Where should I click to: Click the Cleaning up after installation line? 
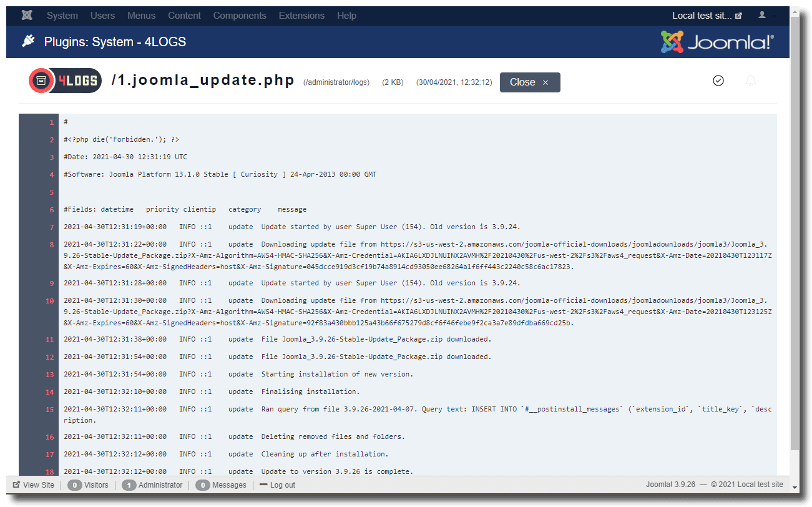226,454
